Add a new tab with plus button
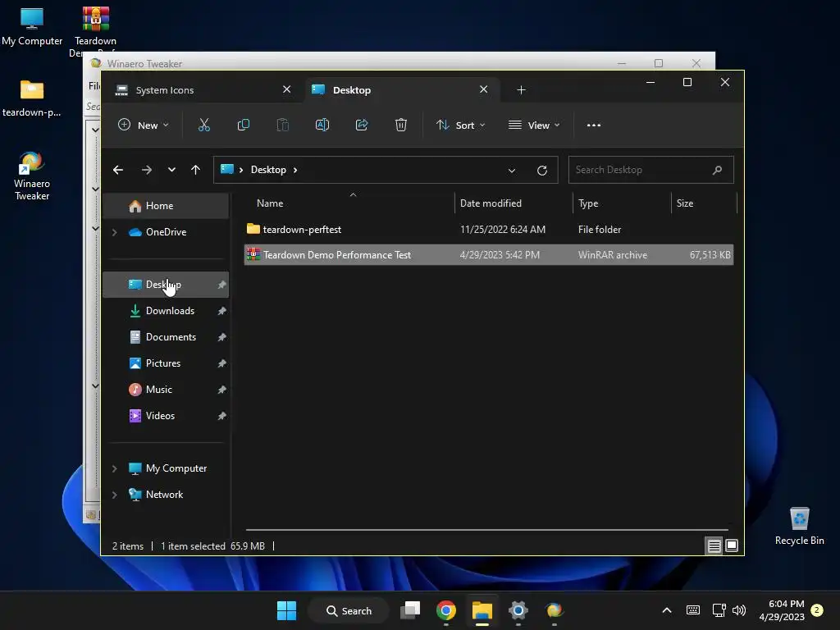This screenshot has height=630, width=840. (521, 90)
